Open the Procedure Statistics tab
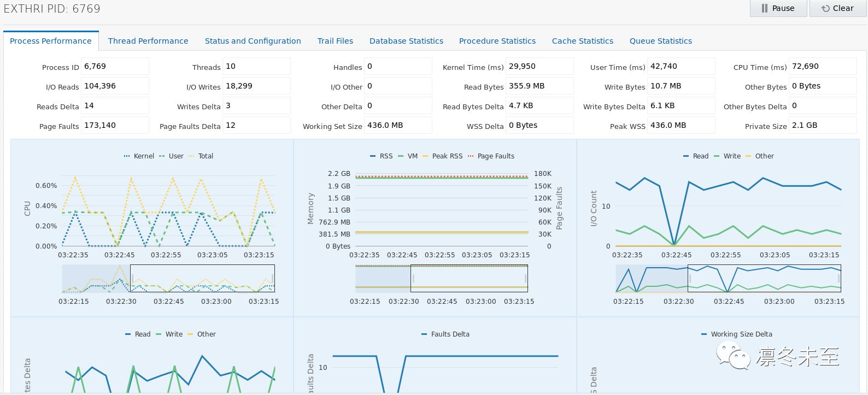The image size is (868, 395). click(x=497, y=41)
